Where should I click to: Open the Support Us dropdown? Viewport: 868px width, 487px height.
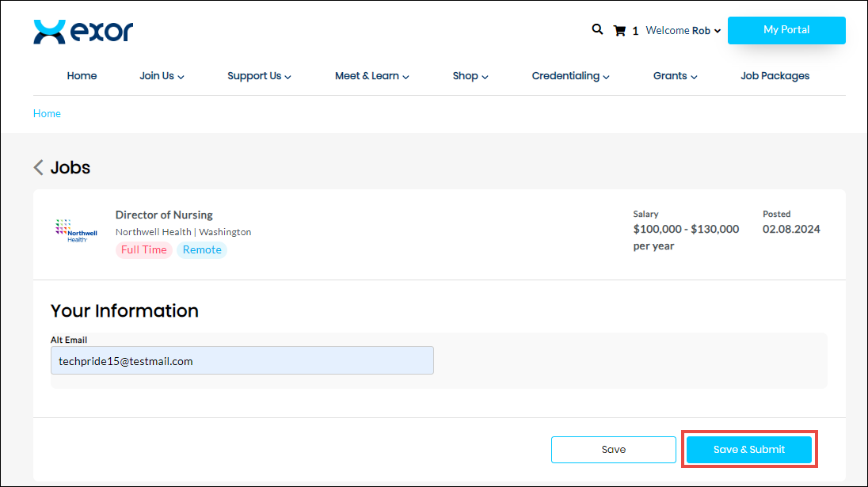pyautogui.click(x=259, y=76)
